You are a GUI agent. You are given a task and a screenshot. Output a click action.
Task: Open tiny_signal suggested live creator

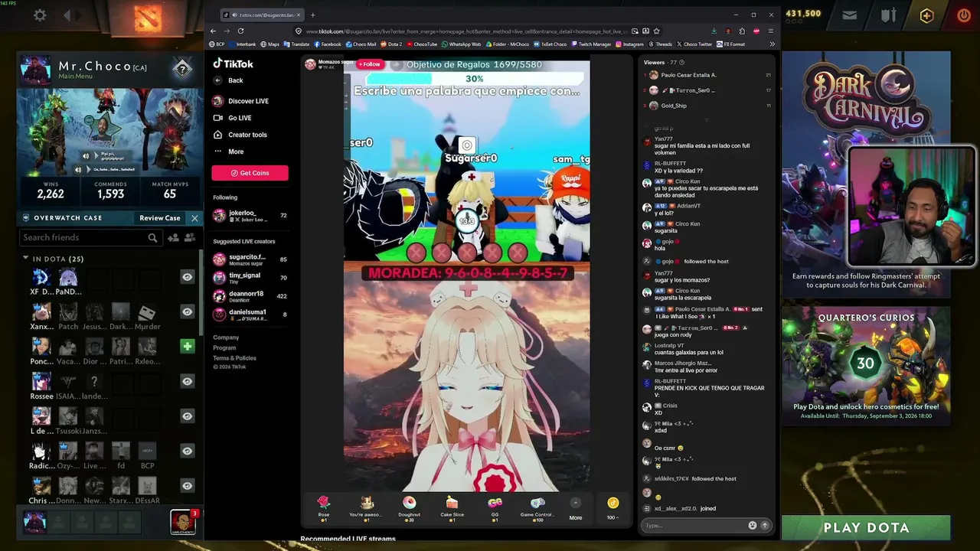coord(250,278)
